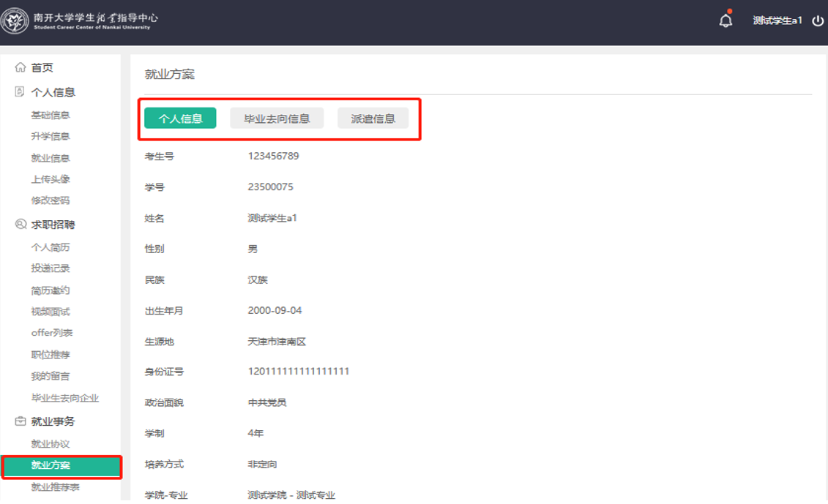The width and height of the screenshot is (828, 504).
Task: Open 修改密码 in the sidebar
Action: click(51, 200)
